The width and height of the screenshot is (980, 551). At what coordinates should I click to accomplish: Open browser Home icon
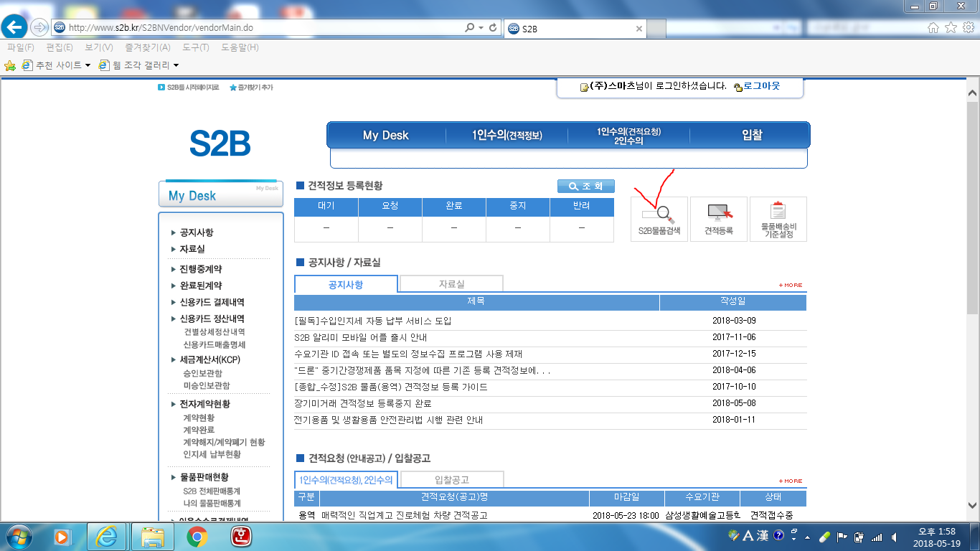tap(933, 27)
